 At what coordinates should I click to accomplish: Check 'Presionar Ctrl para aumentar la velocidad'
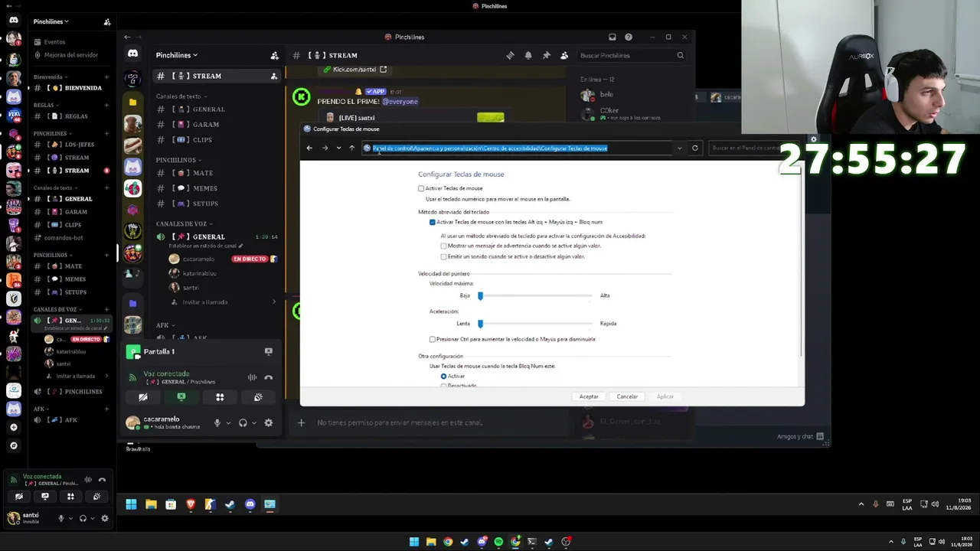433,339
